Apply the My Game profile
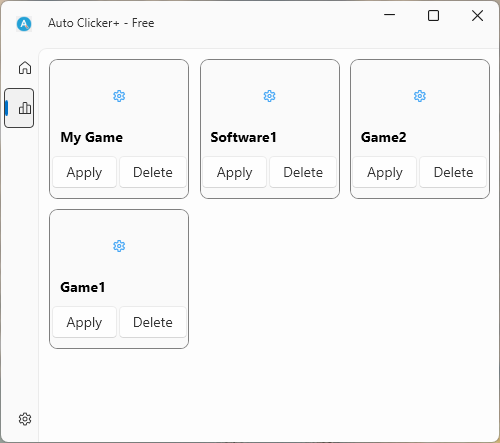This screenshot has width=500, height=443. coord(84,172)
